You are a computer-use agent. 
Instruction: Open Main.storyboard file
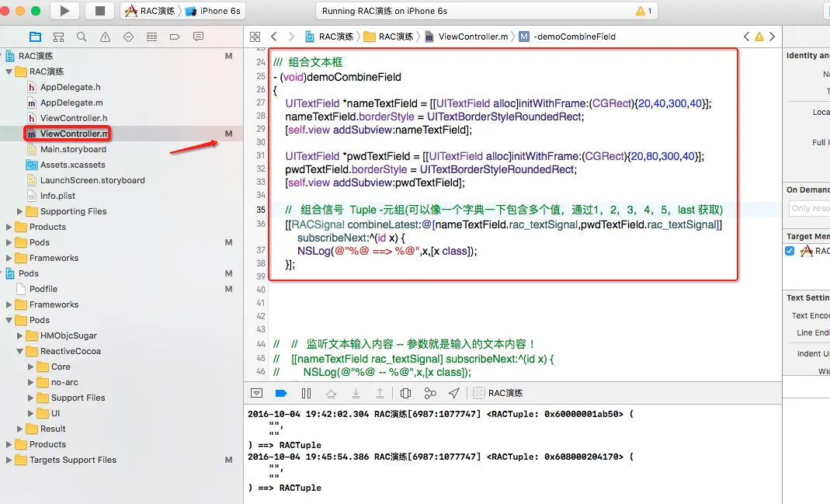(73, 149)
